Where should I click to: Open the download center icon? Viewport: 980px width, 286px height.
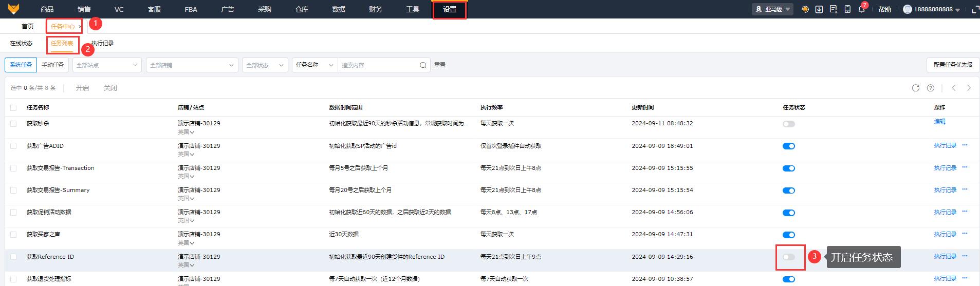click(x=819, y=9)
